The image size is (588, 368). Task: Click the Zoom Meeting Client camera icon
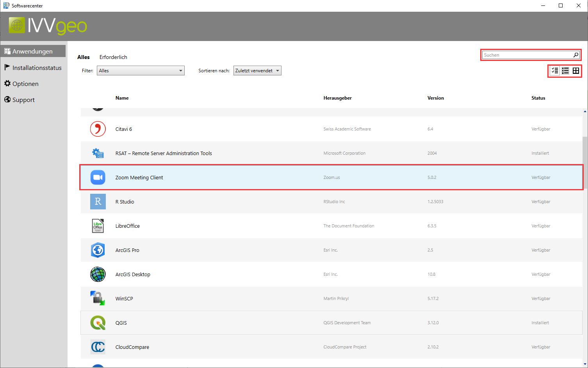tap(98, 177)
